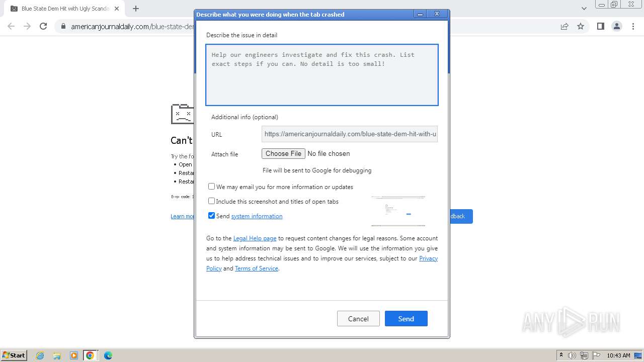Send the crash feedback
The width and height of the screenshot is (644, 362).
pos(406,319)
